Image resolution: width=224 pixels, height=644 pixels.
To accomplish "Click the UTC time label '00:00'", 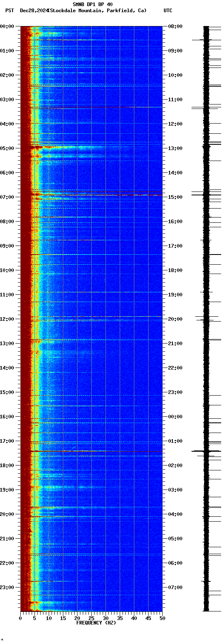I will pos(175,417).
